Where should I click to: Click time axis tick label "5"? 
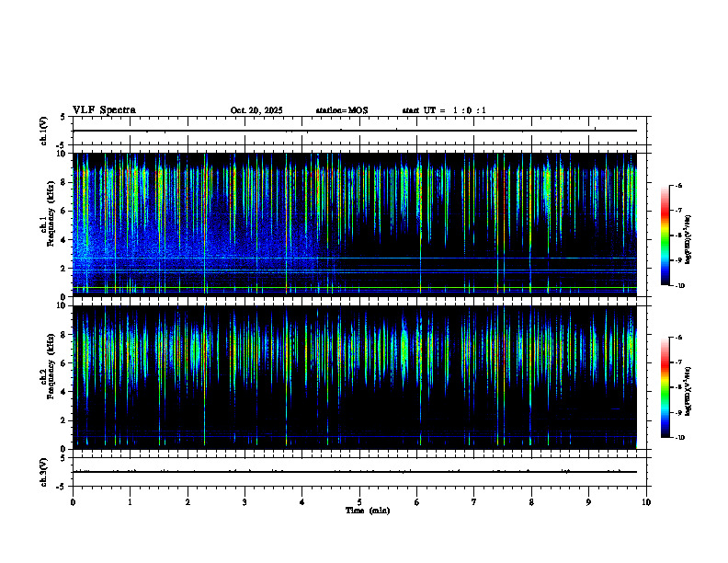[359, 502]
